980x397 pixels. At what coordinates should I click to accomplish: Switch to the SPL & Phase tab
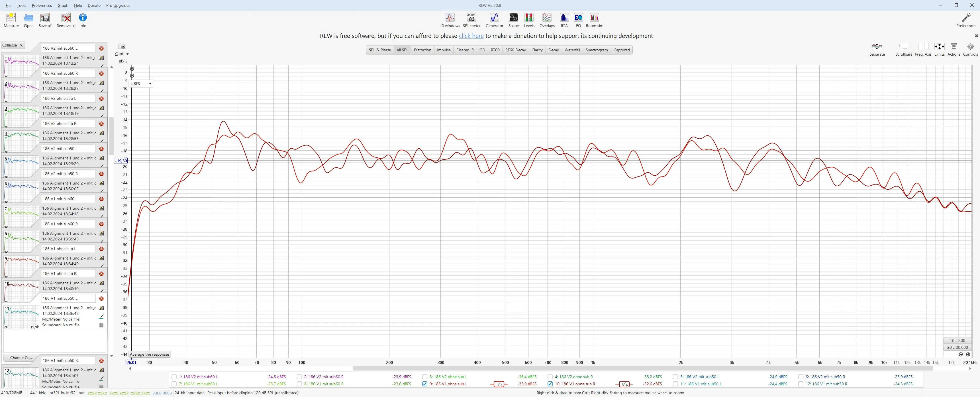coord(379,50)
